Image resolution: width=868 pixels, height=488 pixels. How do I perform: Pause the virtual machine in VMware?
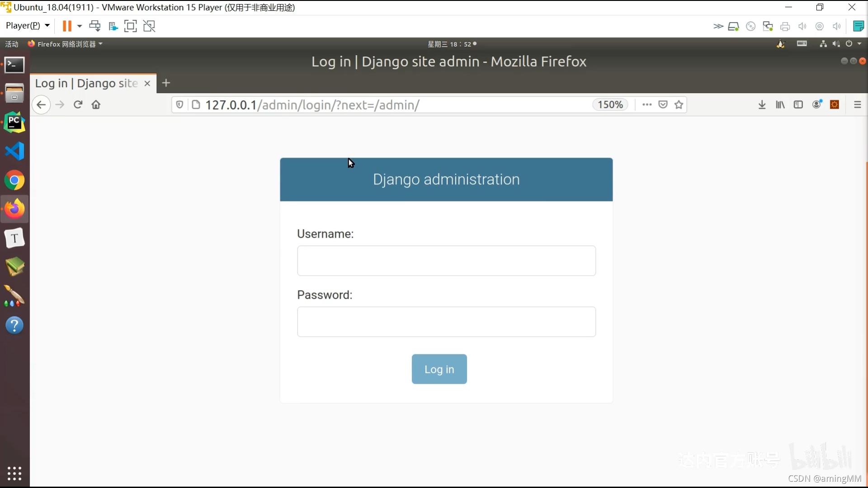tap(67, 26)
